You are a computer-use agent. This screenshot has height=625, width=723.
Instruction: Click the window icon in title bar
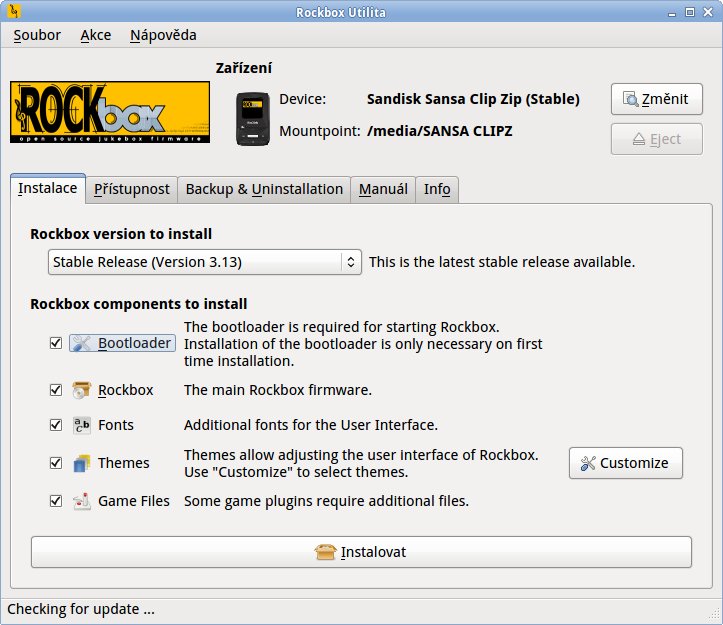tap(14, 12)
